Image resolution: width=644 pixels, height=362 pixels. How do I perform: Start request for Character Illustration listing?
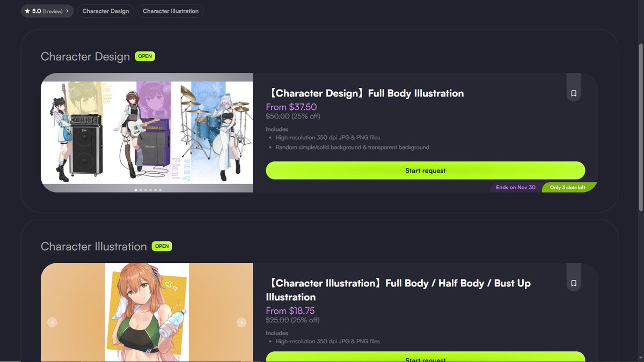tap(425, 357)
